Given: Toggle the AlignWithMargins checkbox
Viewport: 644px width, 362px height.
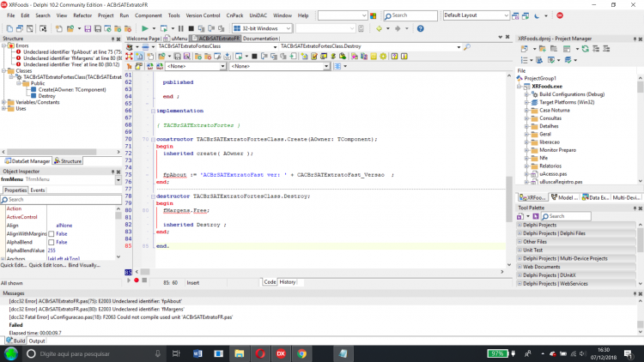Looking at the screenshot, I should [x=52, y=234].
